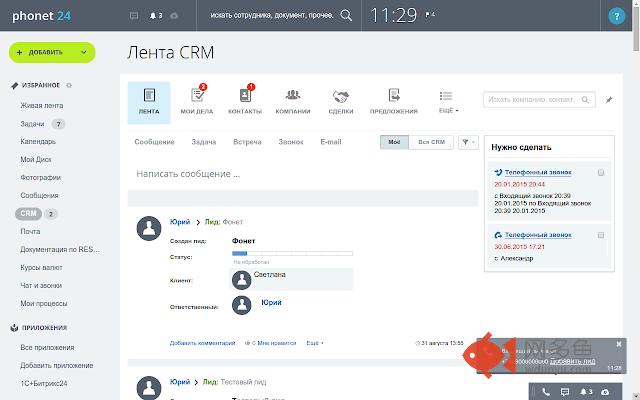640x400 pixels.
Task: Click Светлана's client avatar
Action: tap(242, 280)
